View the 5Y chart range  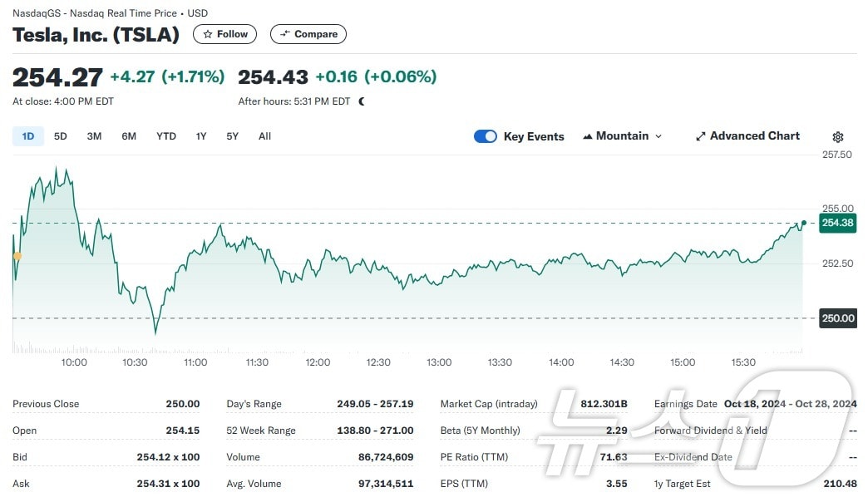[x=233, y=136]
